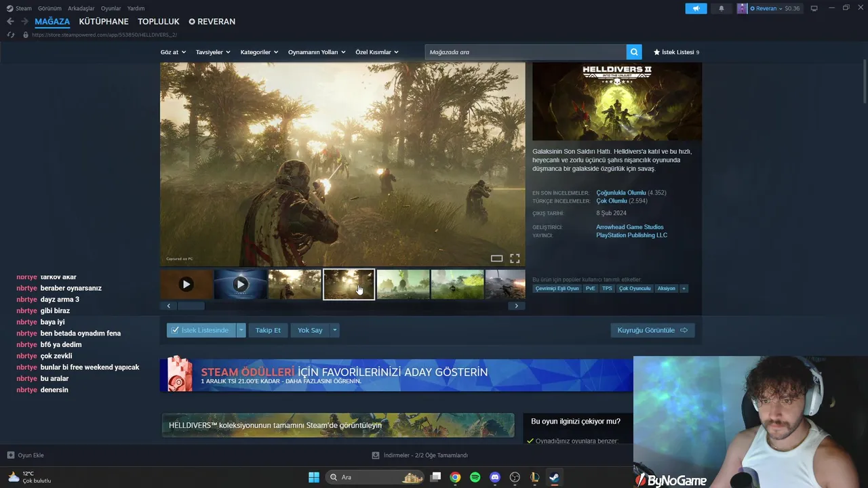
Task: Click the thumbnail strip scrollbar handle
Action: coord(191,306)
